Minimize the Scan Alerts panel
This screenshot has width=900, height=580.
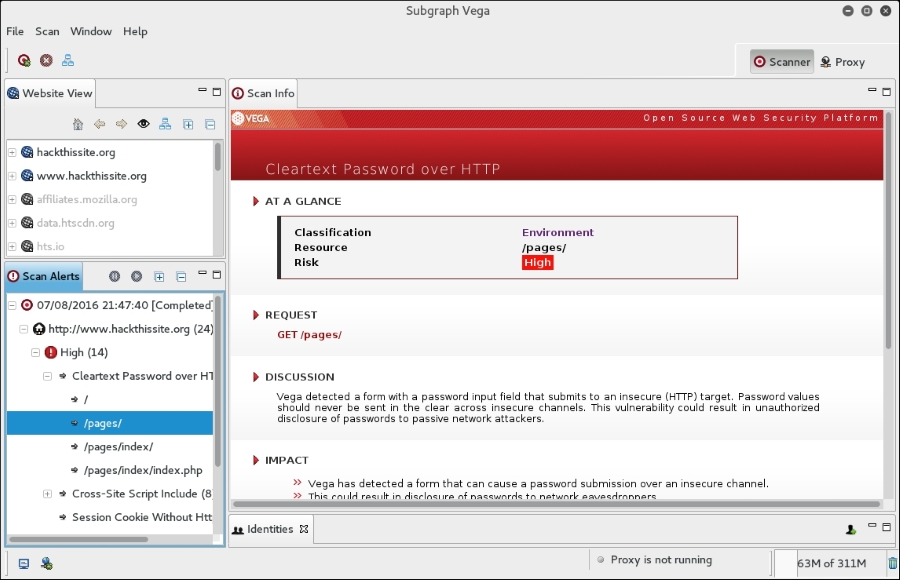pyautogui.click(x=202, y=273)
